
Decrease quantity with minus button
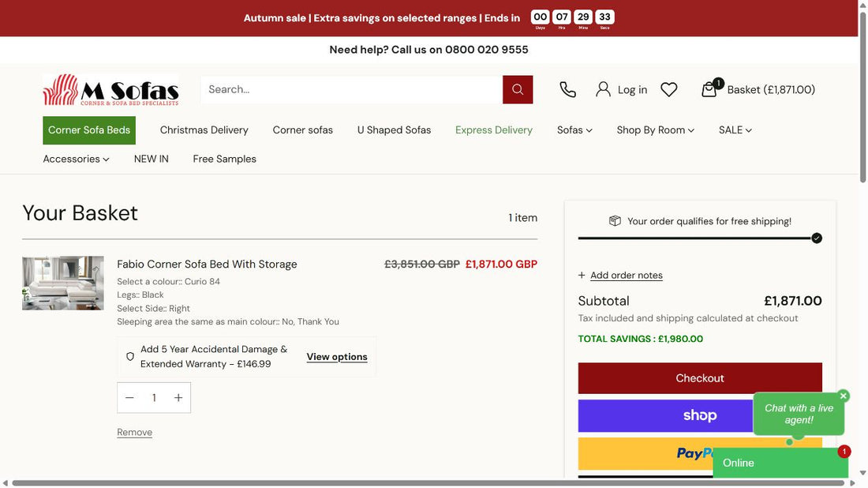pos(129,398)
